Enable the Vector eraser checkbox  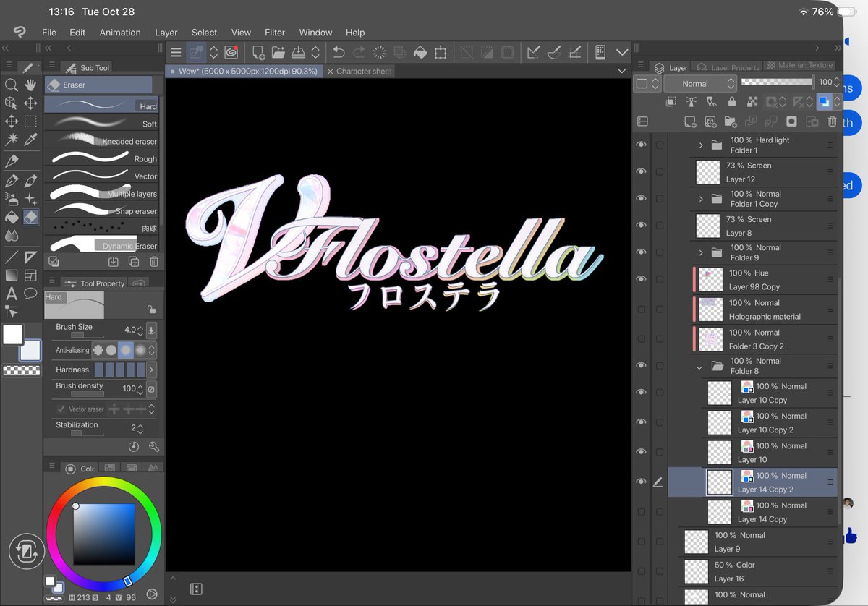pyautogui.click(x=61, y=409)
